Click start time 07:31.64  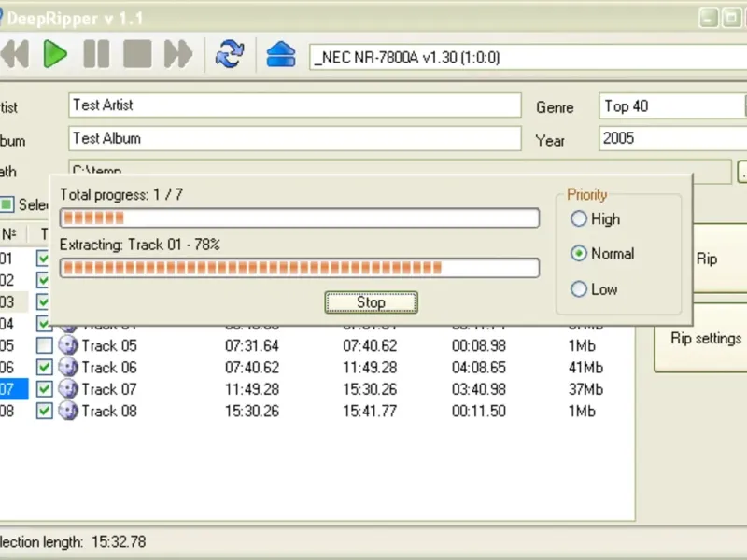click(251, 345)
